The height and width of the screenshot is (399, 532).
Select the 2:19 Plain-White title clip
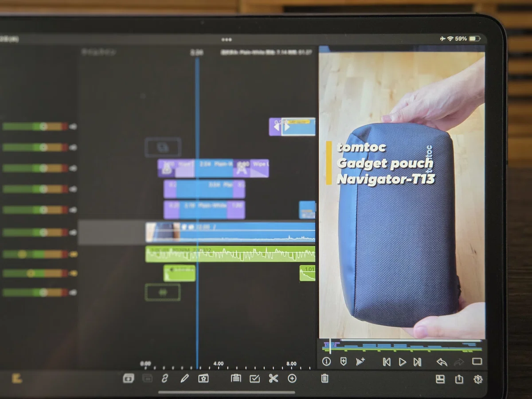coord(204,210)
